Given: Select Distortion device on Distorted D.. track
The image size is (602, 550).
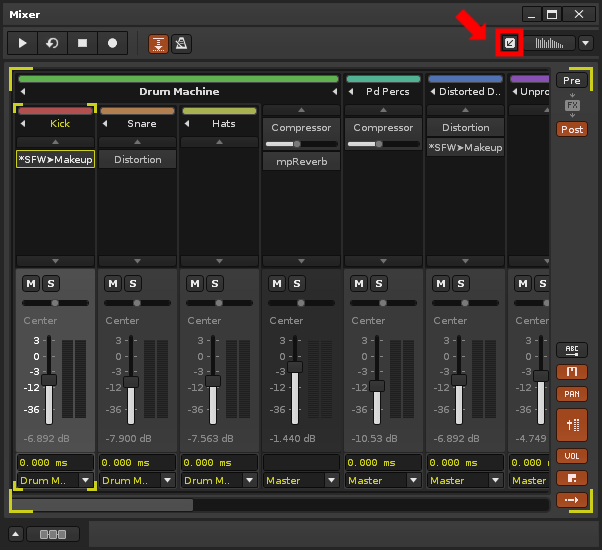Looking at the screenshot, I should click(465, 127).
